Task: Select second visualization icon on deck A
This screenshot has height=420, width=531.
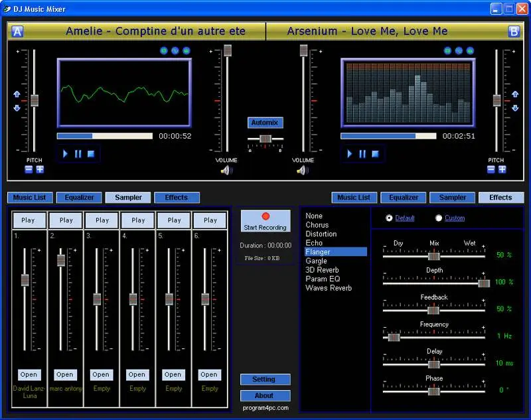Action: click(x=175, y=51)
